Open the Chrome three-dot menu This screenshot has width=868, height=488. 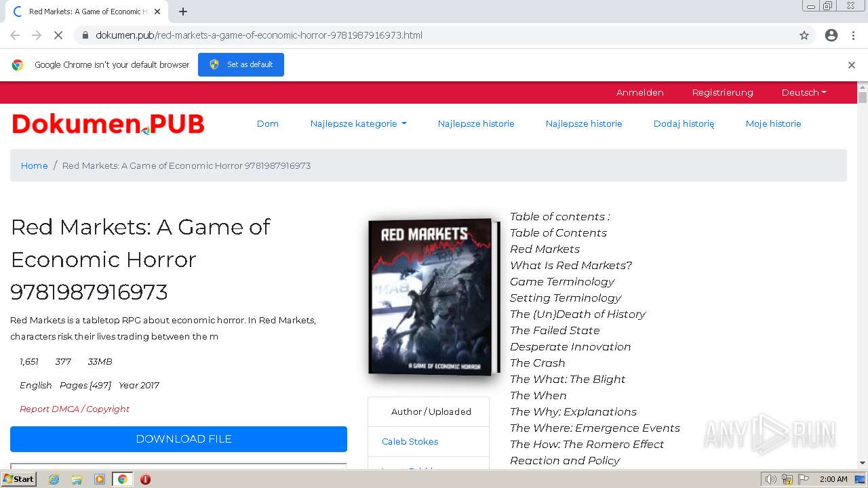(853, 35)
